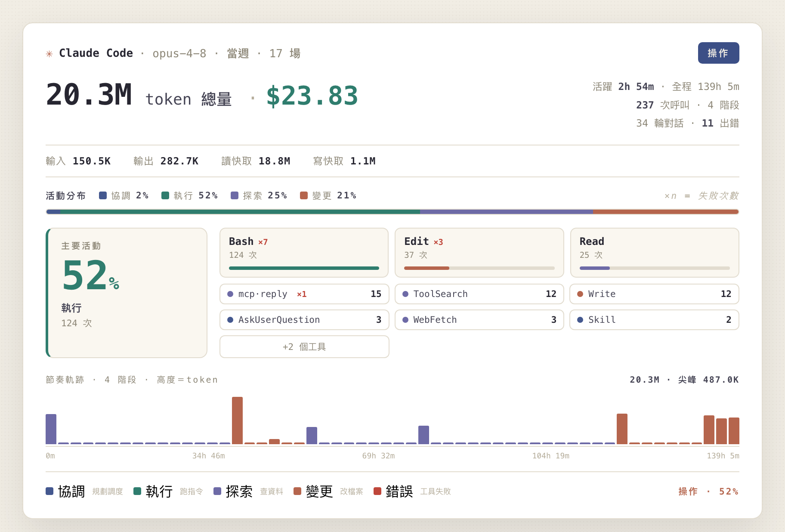
Task: Click the 69h 32m timeline label
Action: (378, 456)
